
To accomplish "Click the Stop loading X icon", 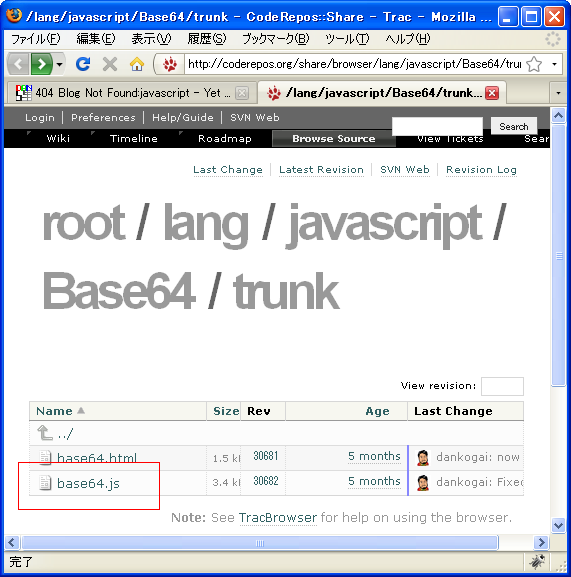I will coord(110,64).
